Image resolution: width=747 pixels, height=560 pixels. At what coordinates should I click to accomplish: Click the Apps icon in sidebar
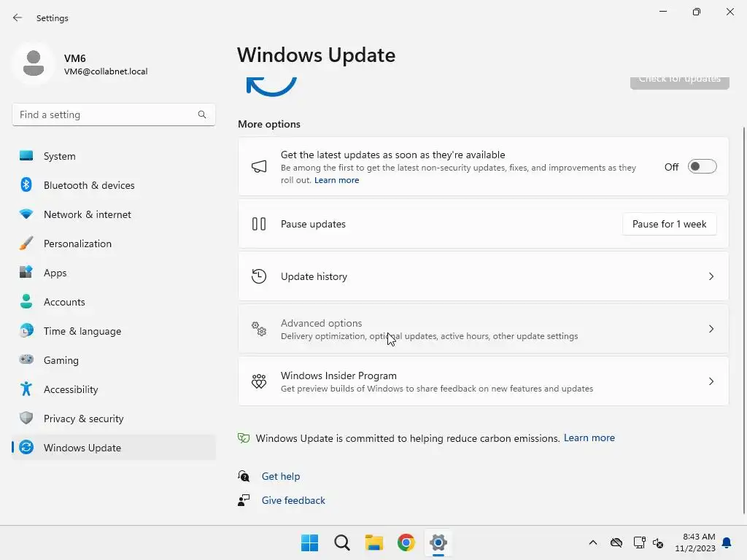[x=26, y=273]
